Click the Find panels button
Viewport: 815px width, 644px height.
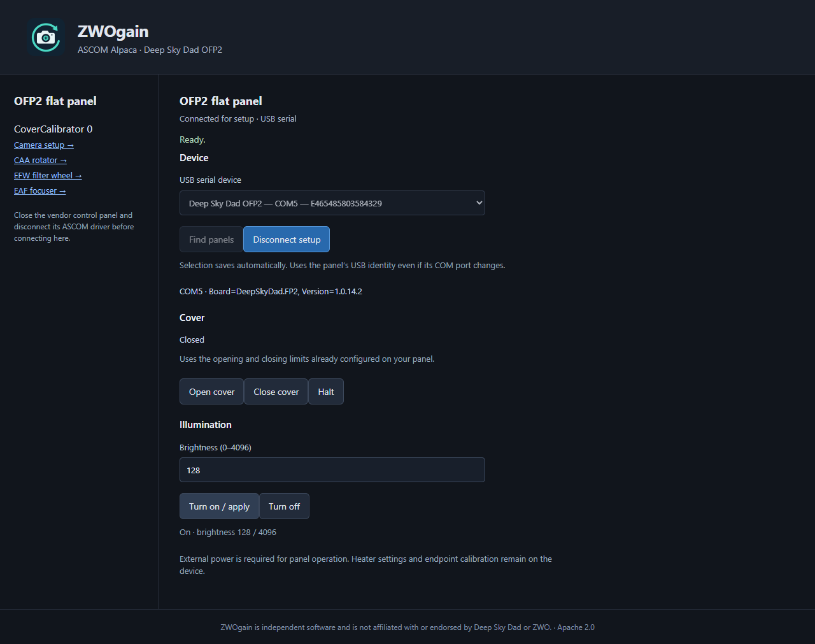coord(211,240)
